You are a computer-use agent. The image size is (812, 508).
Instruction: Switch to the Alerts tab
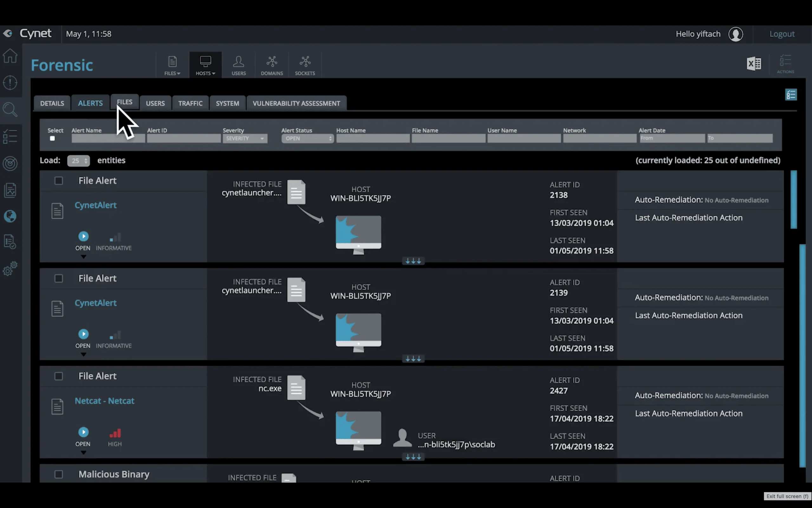[90, 103]
